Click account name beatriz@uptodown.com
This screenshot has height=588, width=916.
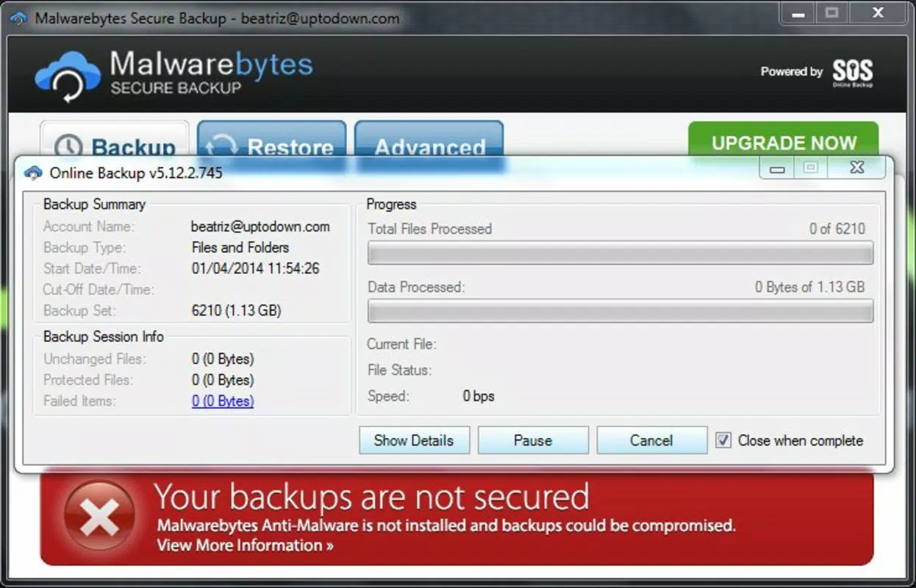pyautogui.click(x=260, y=226)
